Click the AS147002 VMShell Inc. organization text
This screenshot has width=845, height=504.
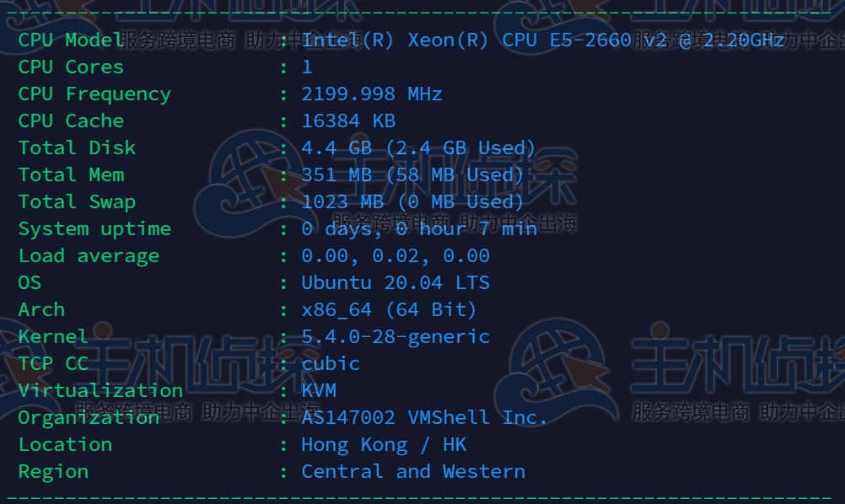tap(423, 416)
